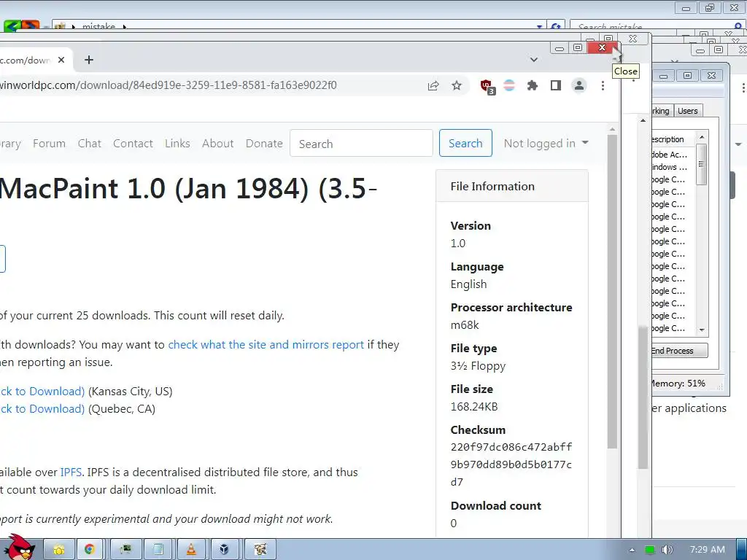This screenshot has height=560, width=747.
Task: Bookmark this page with the star icon
Action: [x=457, y=86]
